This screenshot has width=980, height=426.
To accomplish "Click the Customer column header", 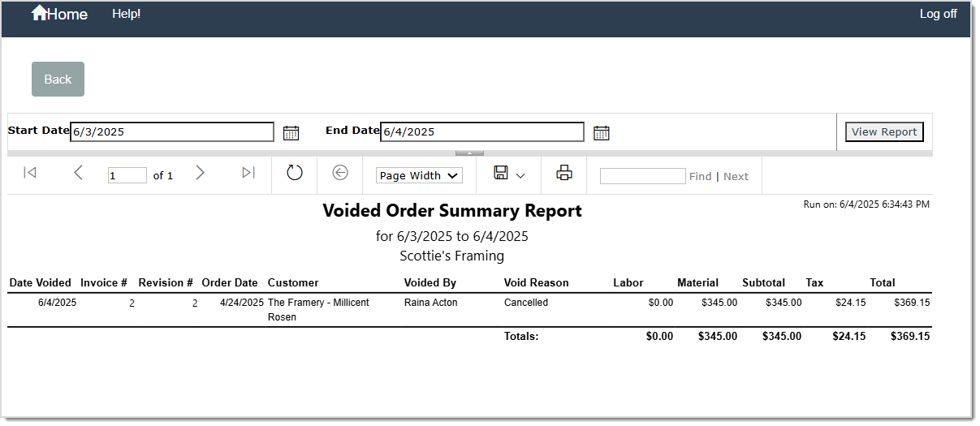I will pyautogui.click(x=293, y=282).
